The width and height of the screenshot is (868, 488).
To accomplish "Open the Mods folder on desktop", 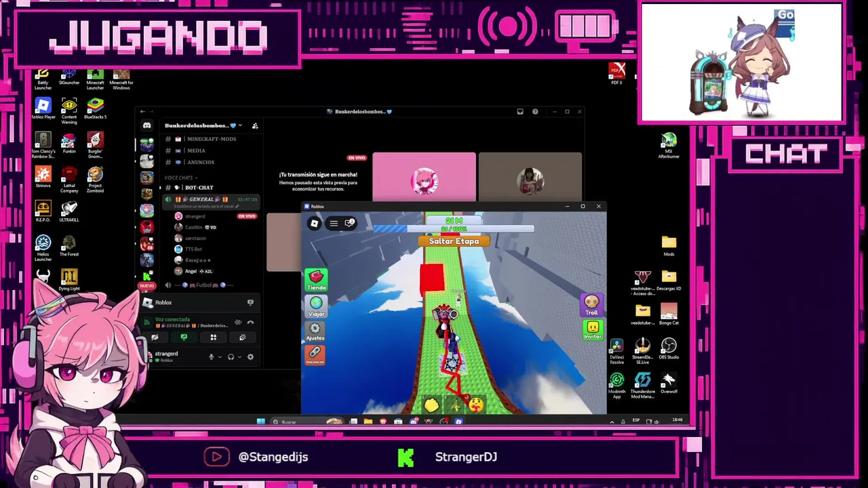I will pos(669,246).
